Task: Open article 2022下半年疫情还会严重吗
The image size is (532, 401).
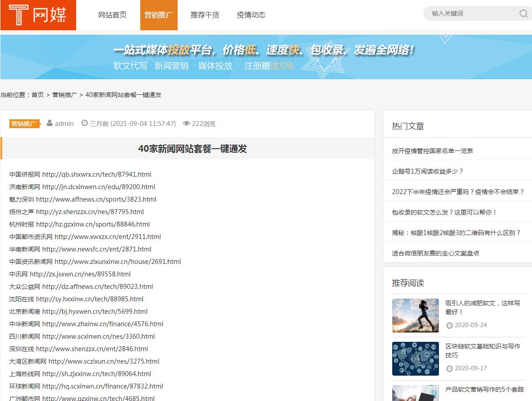Action: pos(458,192)
